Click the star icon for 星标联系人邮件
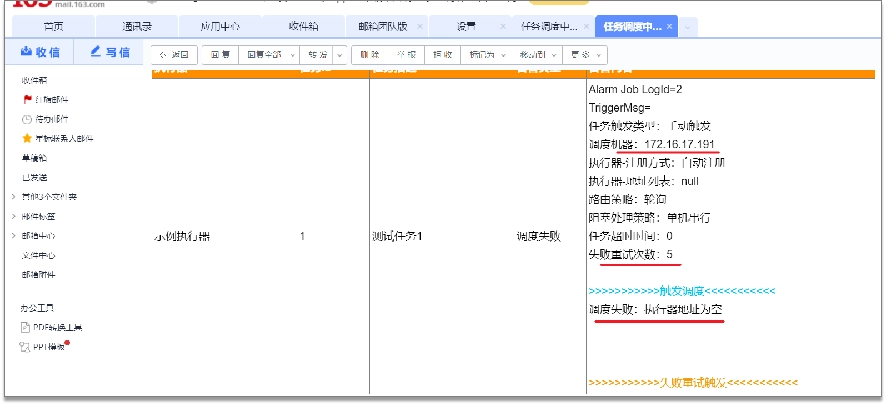Image resolution: width=888 pixels, height=407 pixels. pos(27,139)
